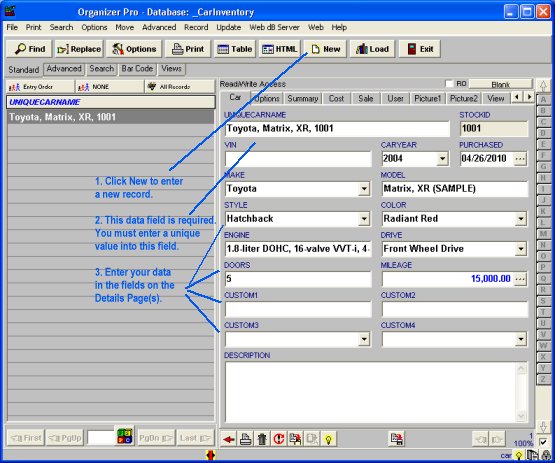Click the PgDn navigation button
Viewport: 555px width, 463px height.
pos(155,438)
